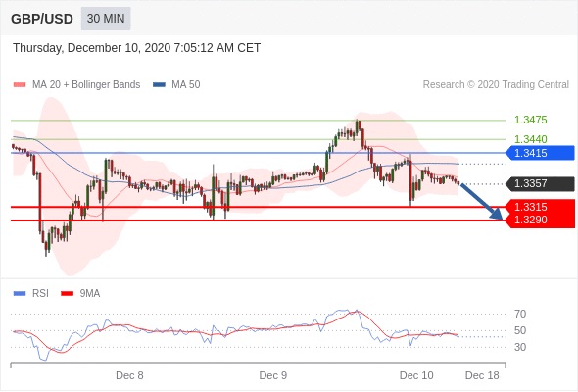578x392 pixels.
Task: Click the 30 MIN timeframe badge
Action: click(x=106, y=19)
